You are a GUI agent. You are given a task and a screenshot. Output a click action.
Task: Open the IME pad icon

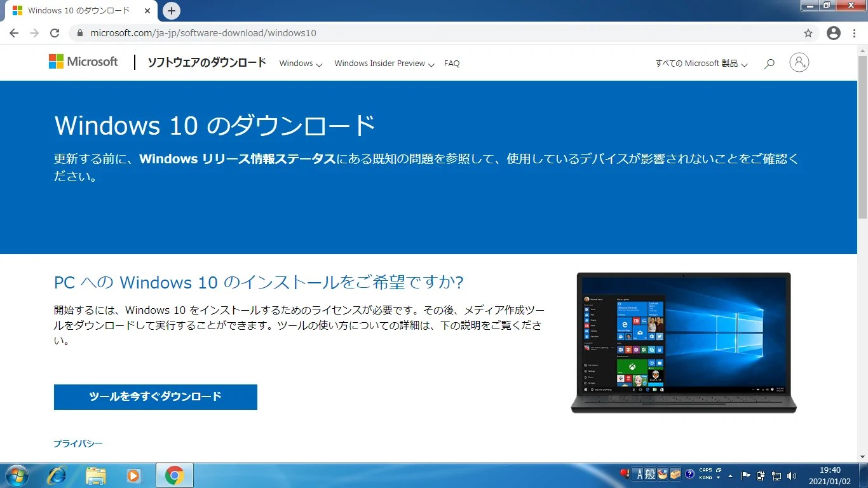coord(663,474)
